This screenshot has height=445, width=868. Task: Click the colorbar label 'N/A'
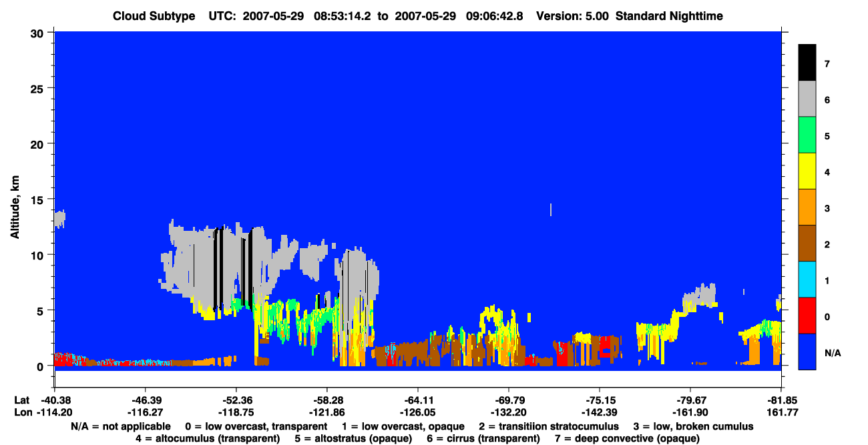coord(832,352)
